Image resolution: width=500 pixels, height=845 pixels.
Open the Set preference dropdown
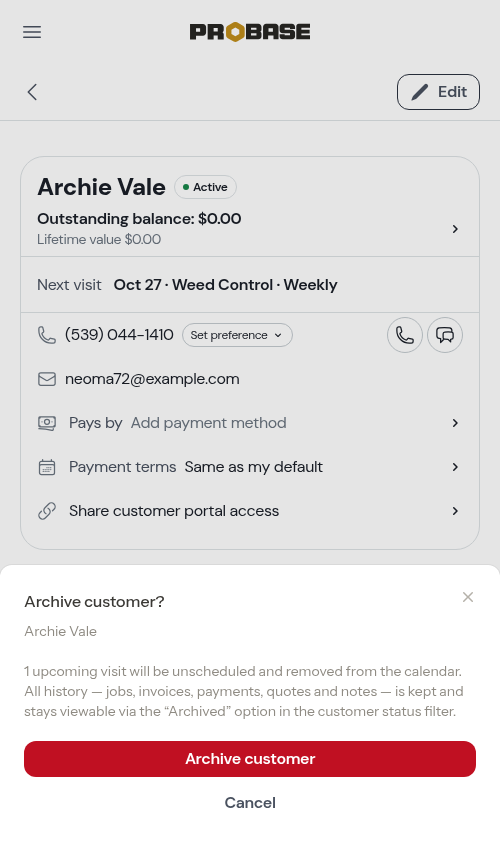(237, 335)
